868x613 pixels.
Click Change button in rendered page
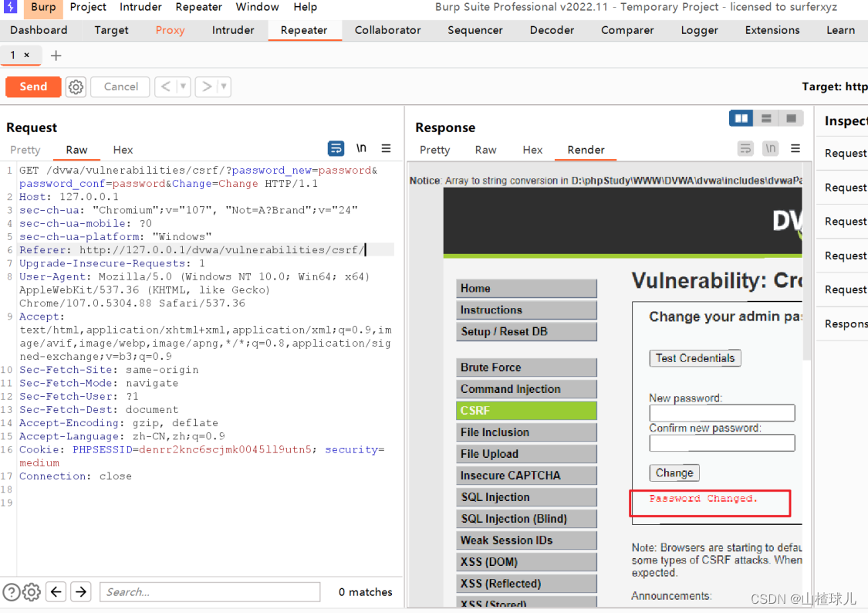pyautogui.click(x=674, y=473)
